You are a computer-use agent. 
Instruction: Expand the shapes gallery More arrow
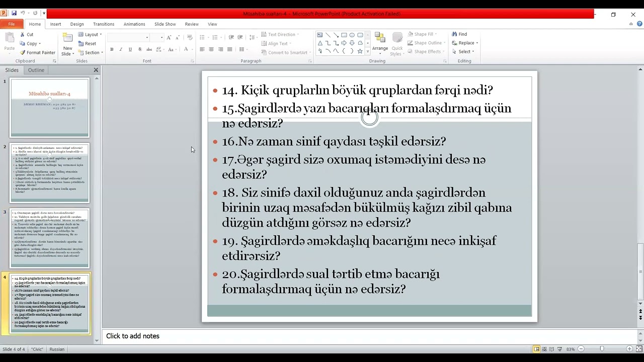367,51
